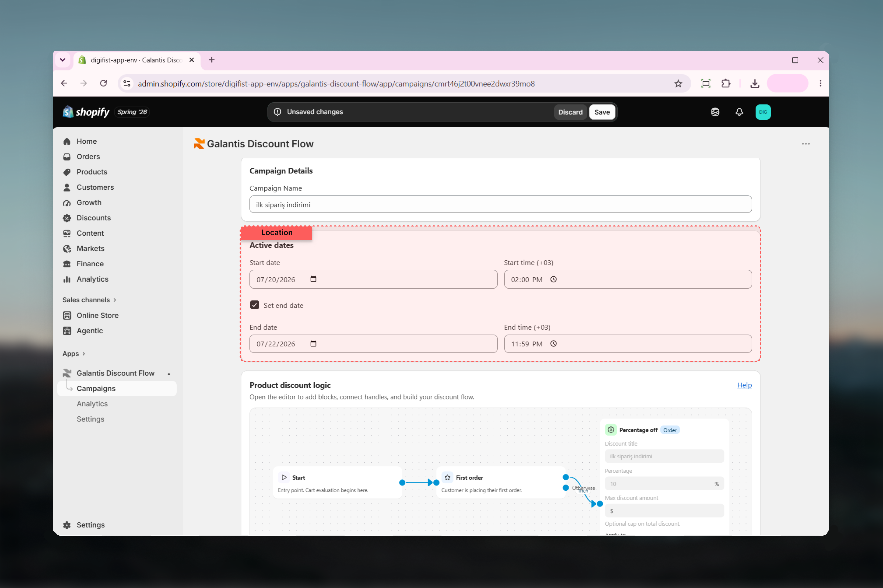The height and width of the screenshot is (588, 883).
Task: Click the Start date field
Action: click(x=373, y=279)
